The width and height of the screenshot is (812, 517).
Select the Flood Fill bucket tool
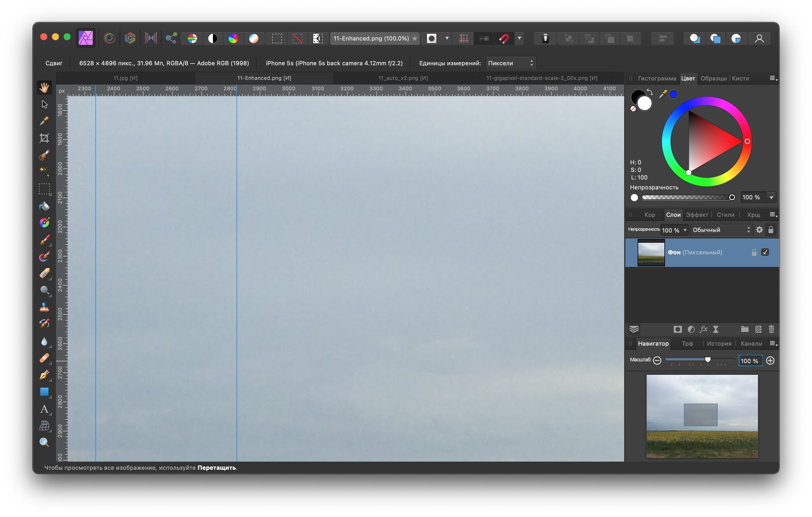pyautogui.click(x=44, y=205)
